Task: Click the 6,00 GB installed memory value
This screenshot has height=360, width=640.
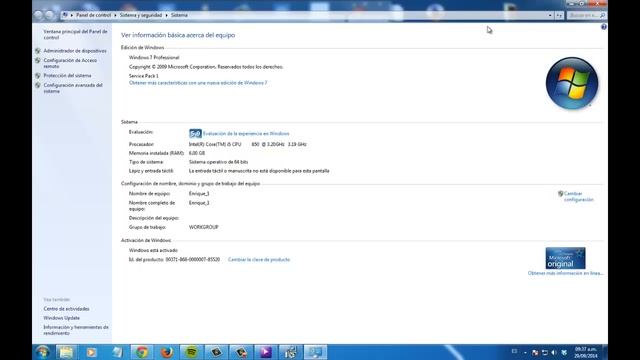Action: tap(197, 153)
